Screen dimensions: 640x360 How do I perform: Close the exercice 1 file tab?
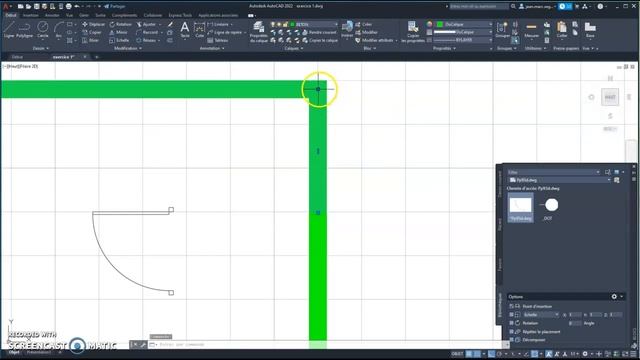click(85, 57)
